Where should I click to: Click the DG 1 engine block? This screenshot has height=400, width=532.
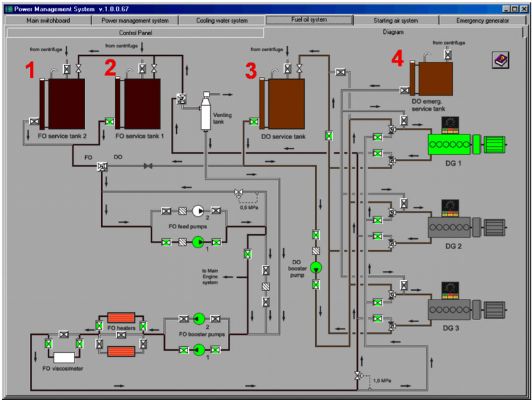pos(450,144)
